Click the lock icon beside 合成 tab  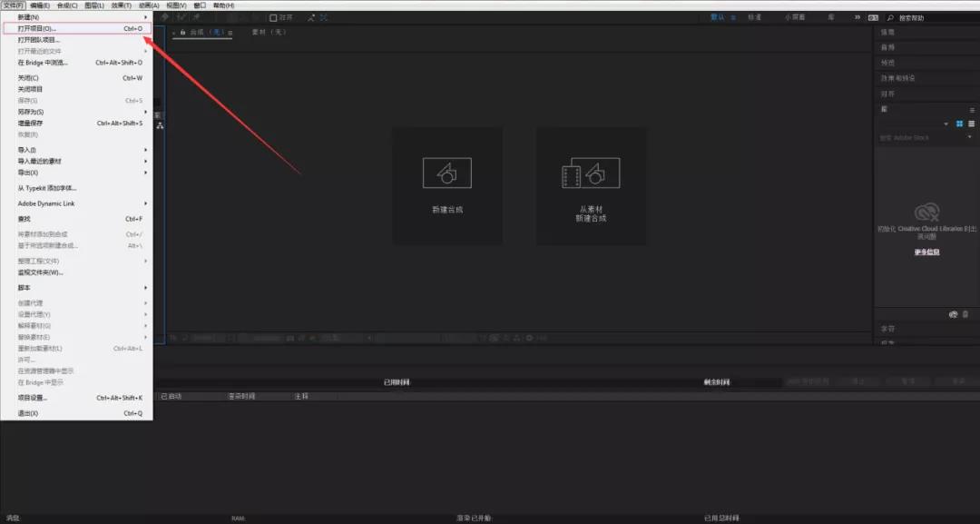coord(183,33)
